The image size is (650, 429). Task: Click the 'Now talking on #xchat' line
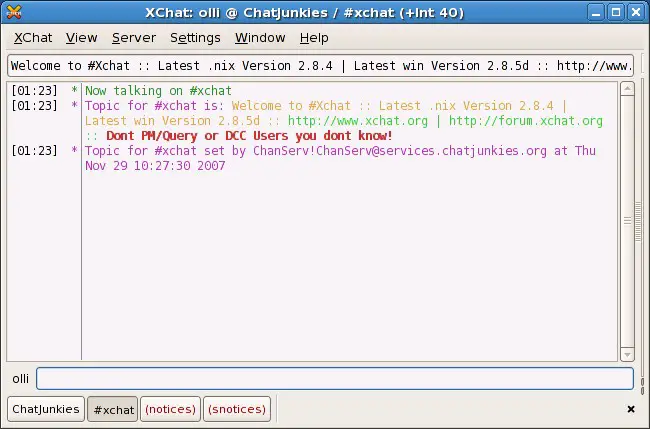158,91
